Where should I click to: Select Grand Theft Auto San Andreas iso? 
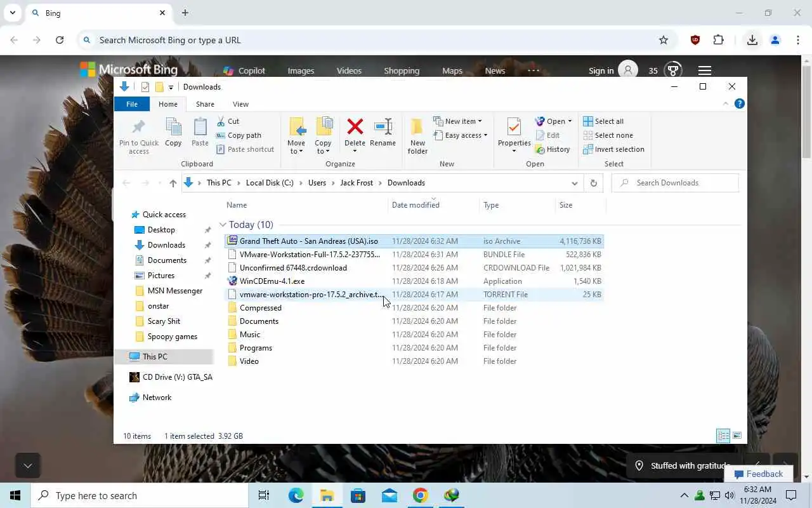point(414,241)
